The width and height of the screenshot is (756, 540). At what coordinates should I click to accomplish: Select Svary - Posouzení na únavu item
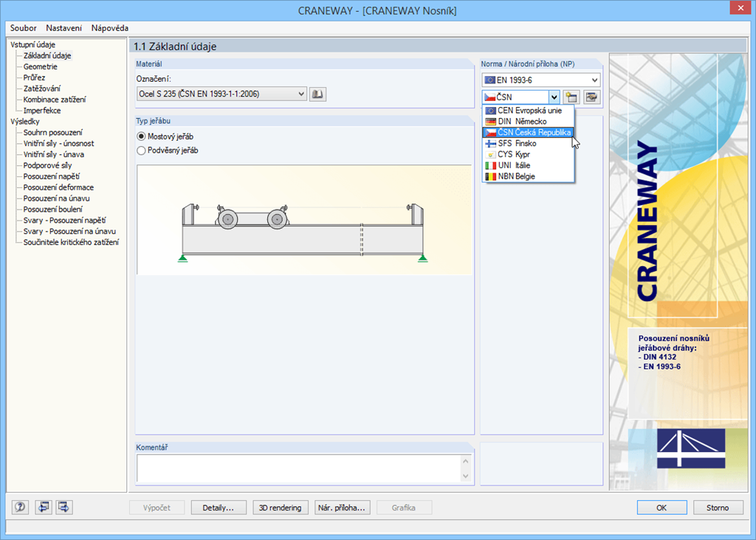[70, 232]
